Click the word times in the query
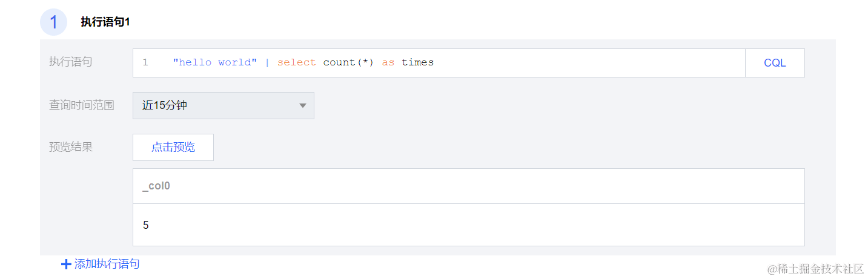 417,63
